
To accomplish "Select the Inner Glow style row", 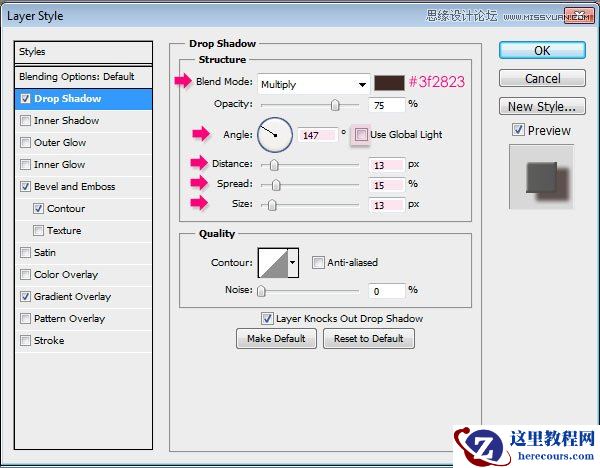I will tap(83, 165).
